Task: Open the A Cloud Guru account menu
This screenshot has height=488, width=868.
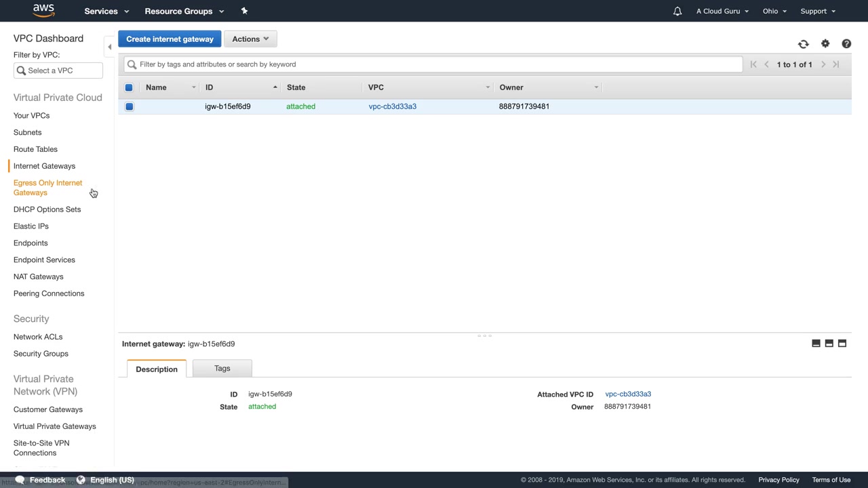Action: point(723,11)
